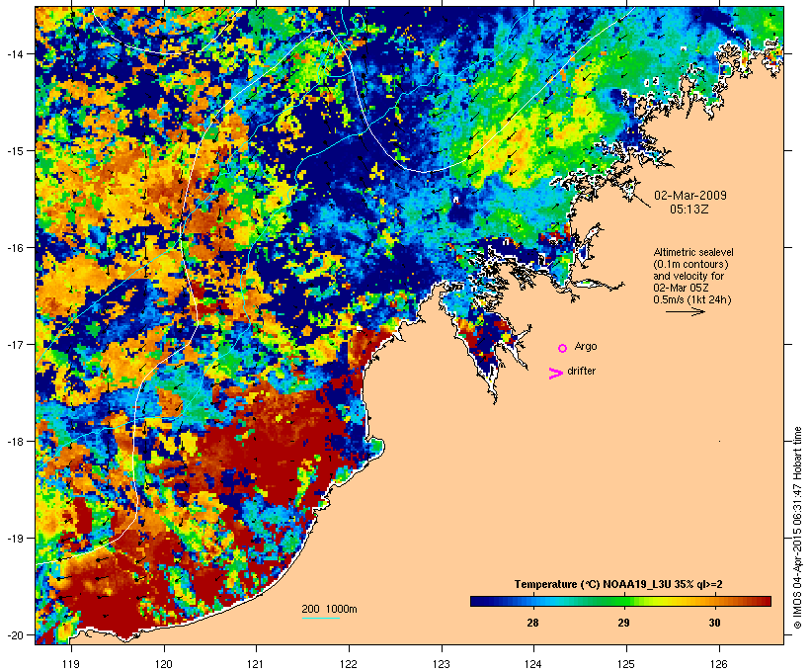Click the '200 1000m' depth contour label

329,609
